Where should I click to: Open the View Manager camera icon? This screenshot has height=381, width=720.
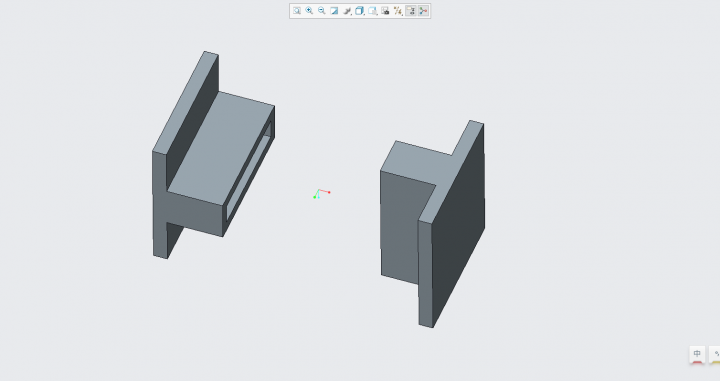pos(385,11)
